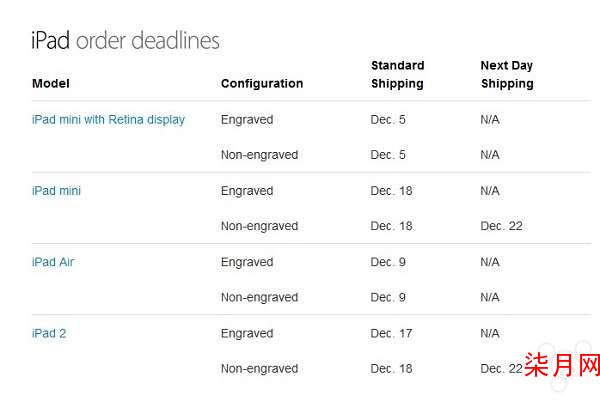The width and height of the screenshot is (600, 401).
Task: Open iPad mini with Retina display link
Action: point(108,120)
